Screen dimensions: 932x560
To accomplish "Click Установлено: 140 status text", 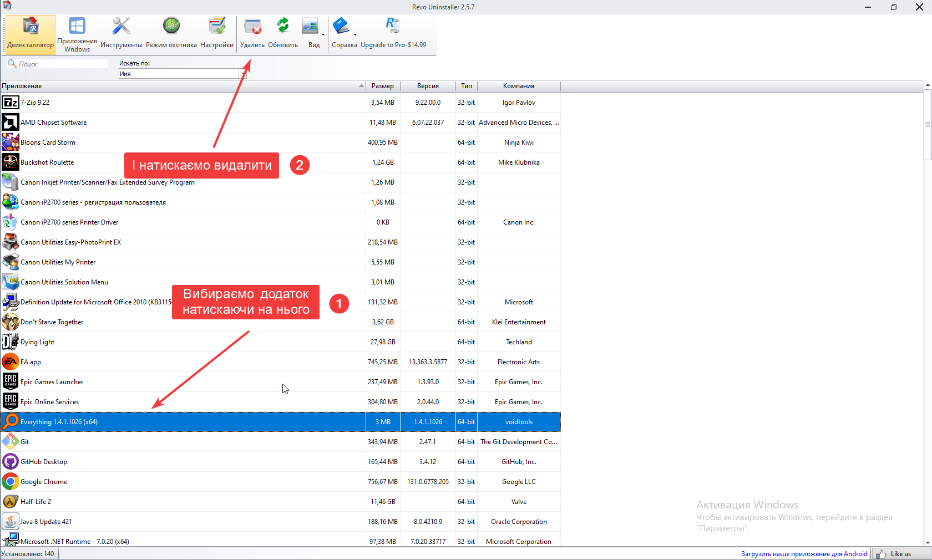I will coord(28,554).
